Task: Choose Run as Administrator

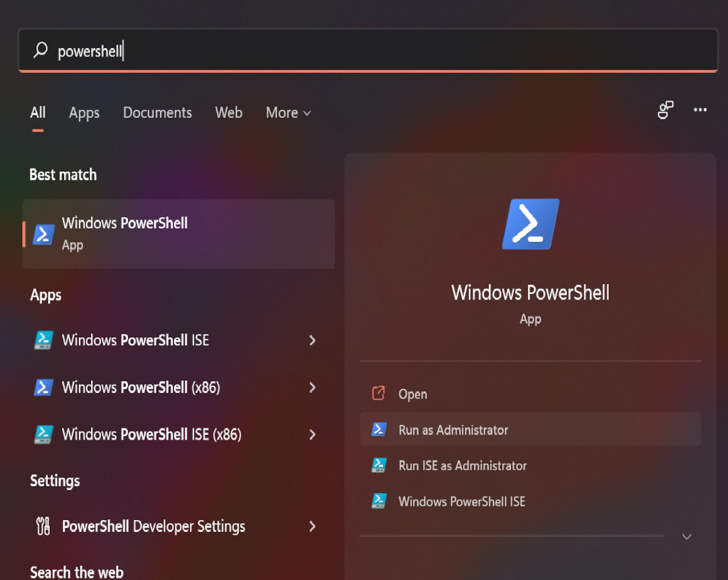Action: pyautogui.click(x=453, y=430)
